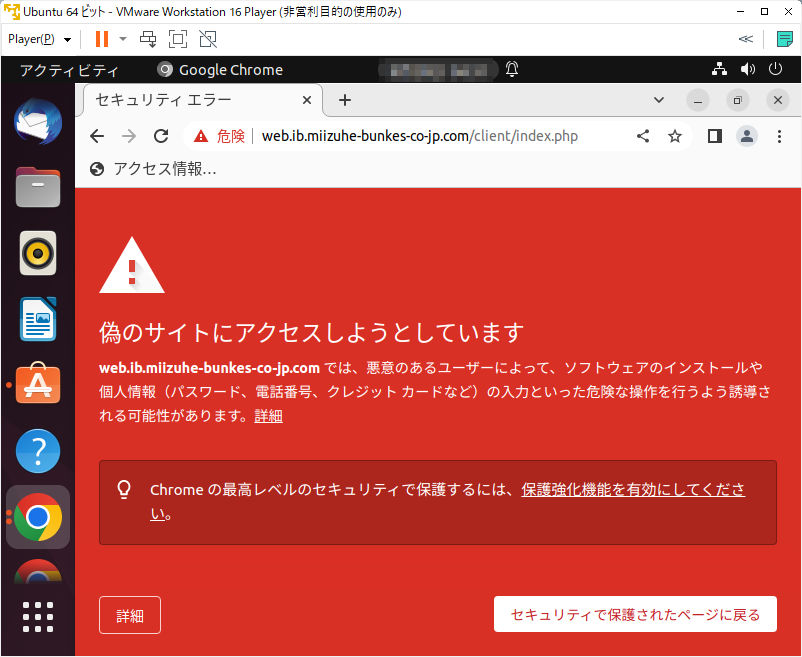Click セキュリティで保護されたページに戻る button

(x=635, y=614)
